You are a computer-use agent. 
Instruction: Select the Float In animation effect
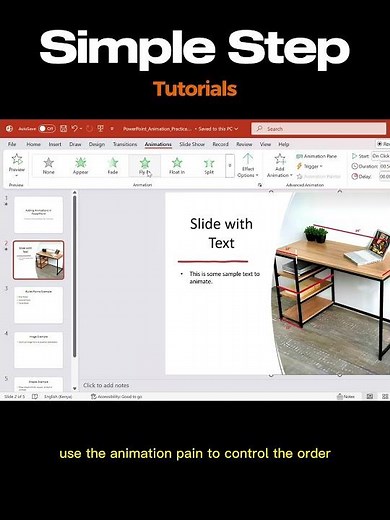click(177, 166)
